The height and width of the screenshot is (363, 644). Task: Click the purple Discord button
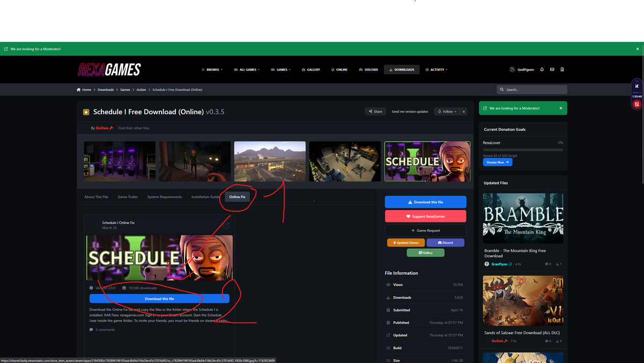click(x=445, y=242)
